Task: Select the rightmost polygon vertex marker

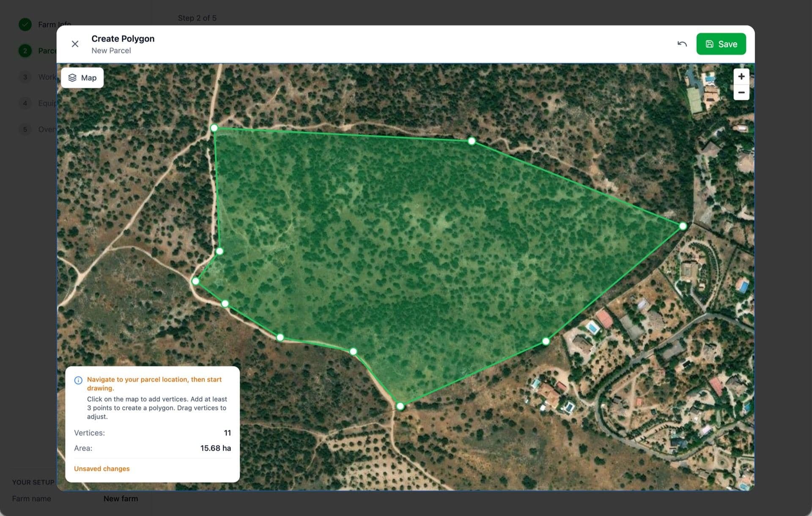Action: [x=683, y=226]
